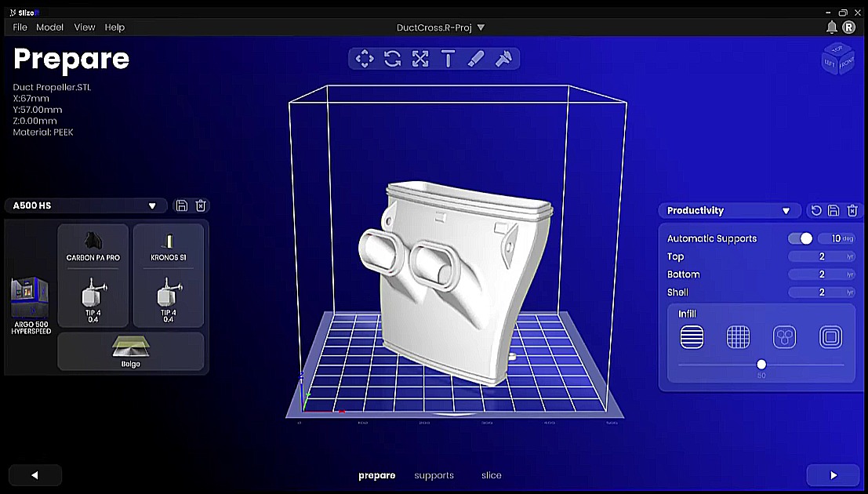Open the Model menu
The width and height of the screenshot is (868, 494).
(x=49, y=27)
